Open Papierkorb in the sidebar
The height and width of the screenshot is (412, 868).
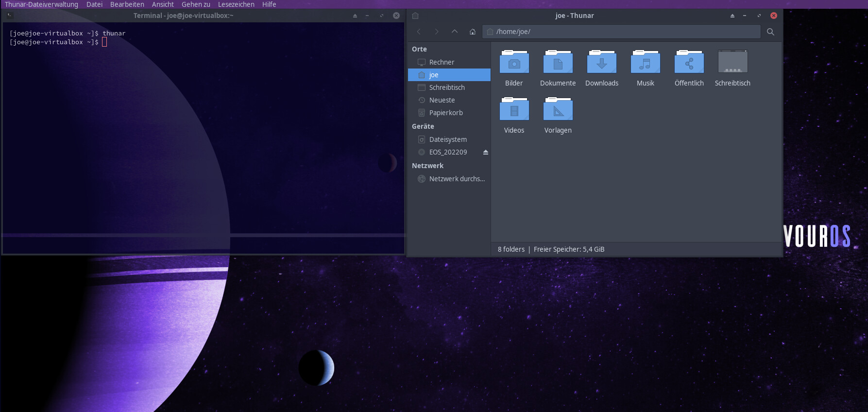[x=449, y=113]
